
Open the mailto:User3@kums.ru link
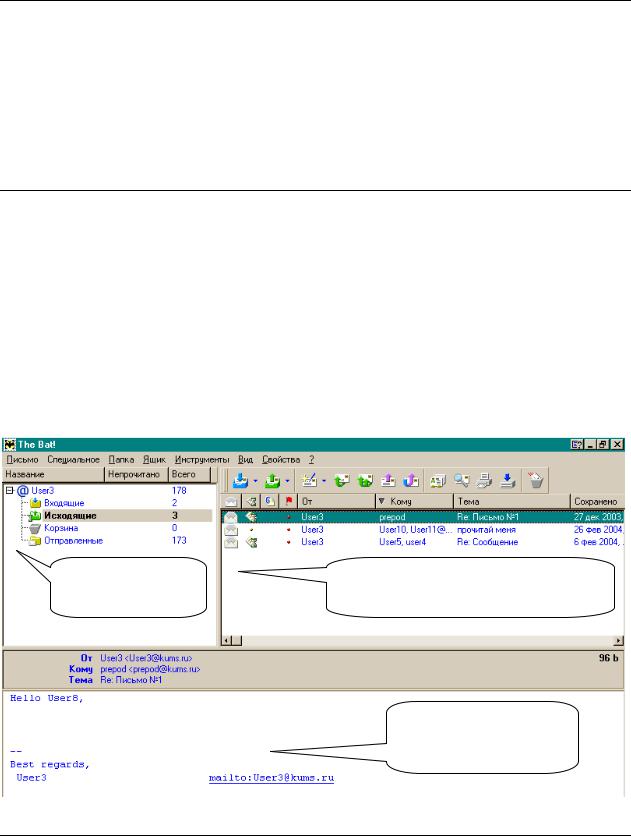click(271, 778)
